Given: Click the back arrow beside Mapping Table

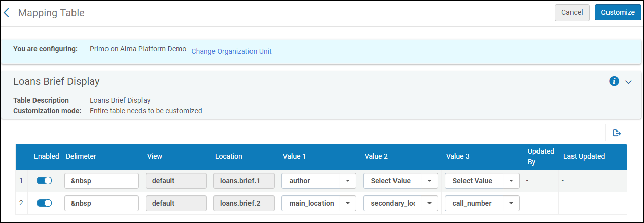Looking at the screenshot, I should 7,13.
